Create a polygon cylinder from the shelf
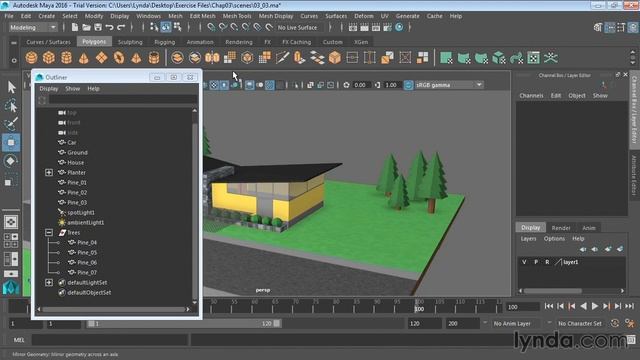 pyautogui.click(x=67, y=58)
